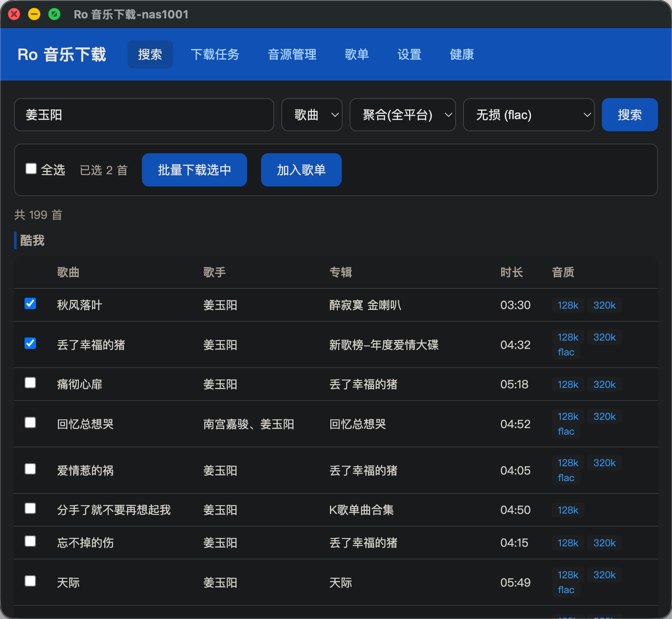Screen dimensions: 672x619
Task: Click the Ro 音乐下载 app title
Action: coord(62,54)
